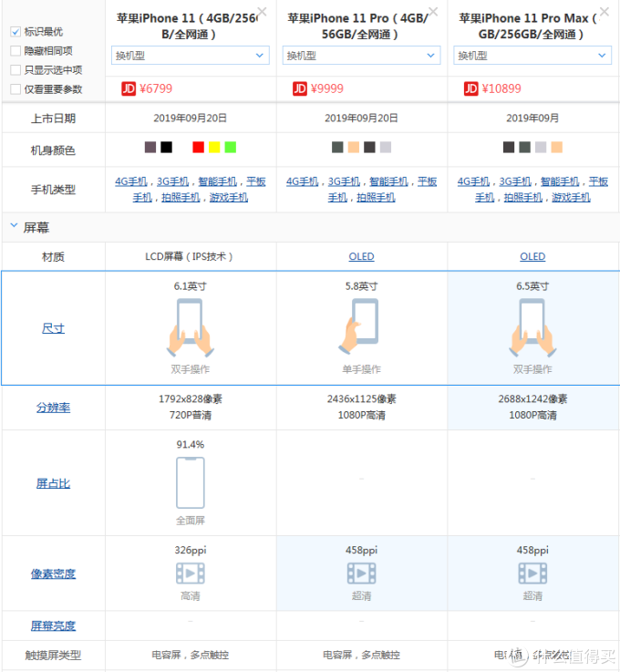This screenshot has height=672, width=620.
Task: Click the full-screen phone outline icon under 91.4%
Action: tap(191, 482)
